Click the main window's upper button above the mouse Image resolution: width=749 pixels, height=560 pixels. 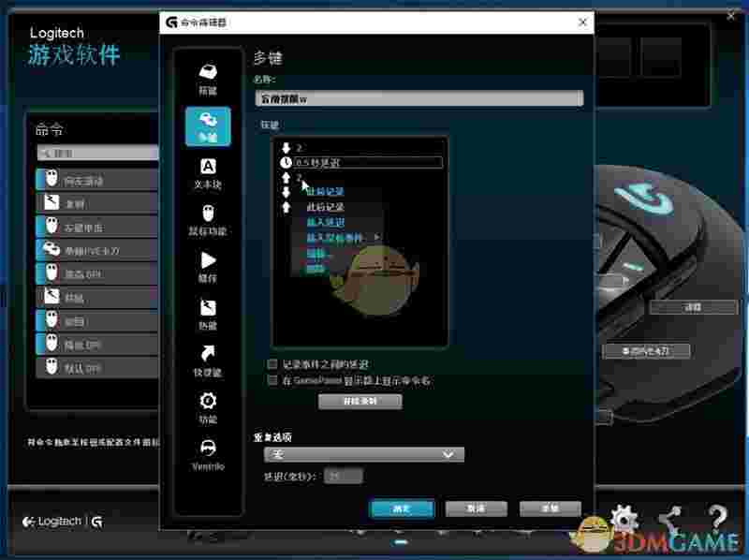693,307
